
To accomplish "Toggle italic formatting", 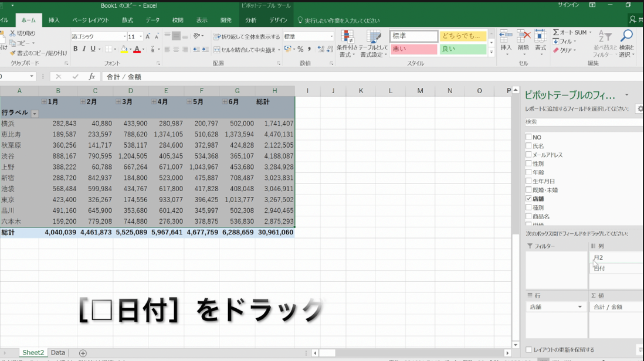I will click(84, 49).
